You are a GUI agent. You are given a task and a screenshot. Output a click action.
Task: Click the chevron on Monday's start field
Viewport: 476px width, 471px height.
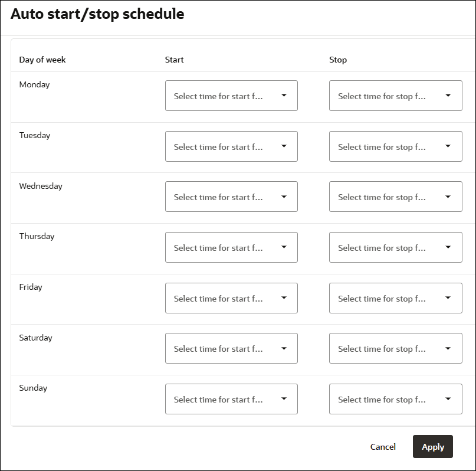[284, 96]
